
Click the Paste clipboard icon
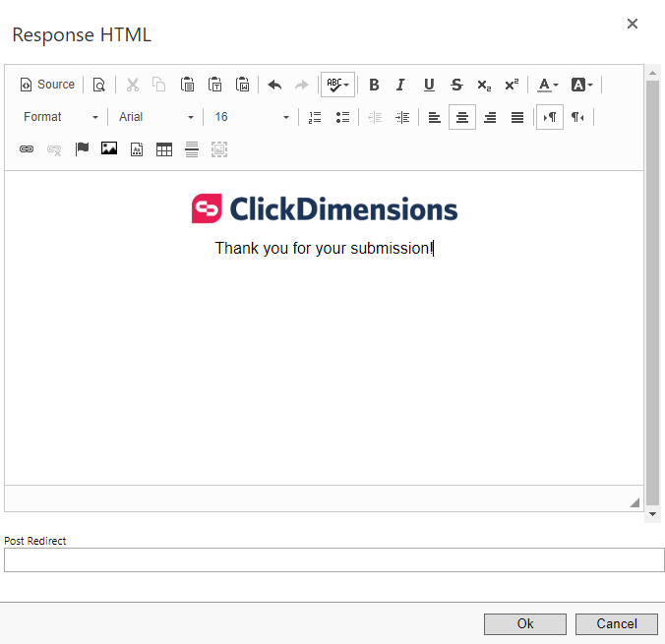tap(187, 85)
